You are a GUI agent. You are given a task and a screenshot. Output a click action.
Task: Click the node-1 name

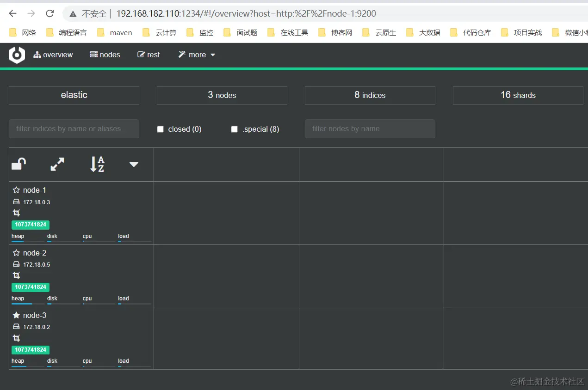tap(35, 190)
